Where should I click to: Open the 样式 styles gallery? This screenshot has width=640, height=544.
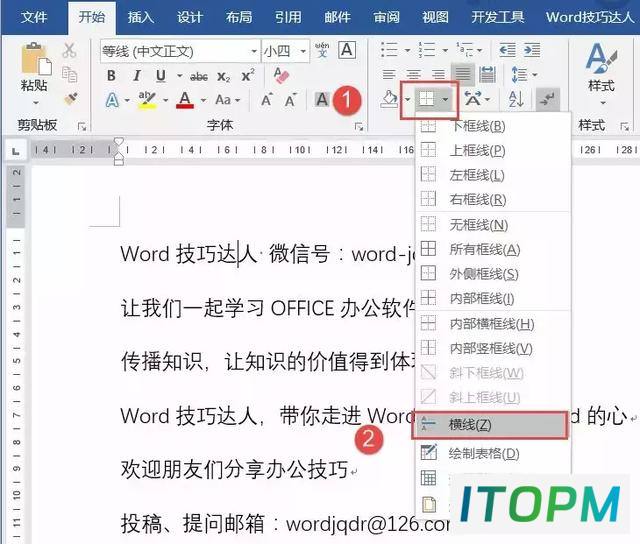(601, 73)
